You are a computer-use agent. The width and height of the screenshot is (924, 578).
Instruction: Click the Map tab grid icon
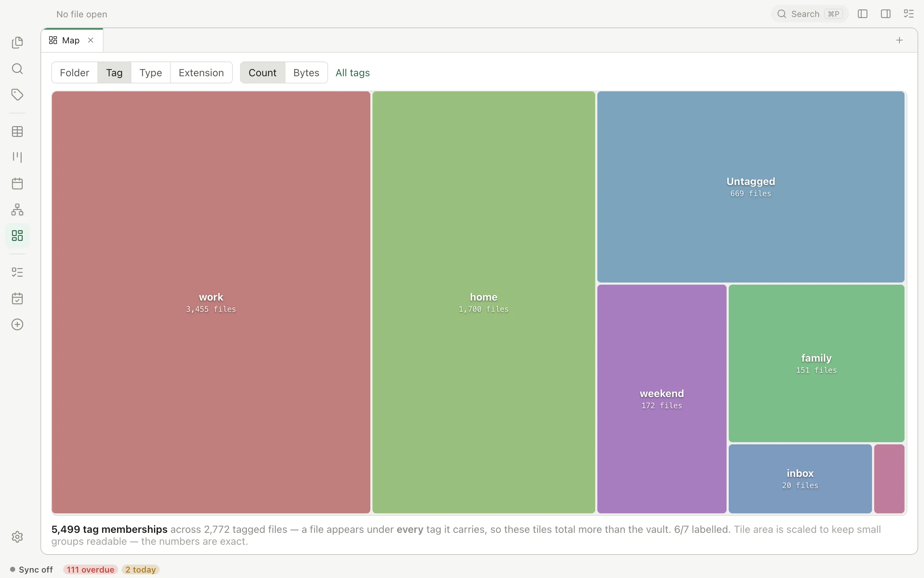pyautogui.click(x=53, y=40)
